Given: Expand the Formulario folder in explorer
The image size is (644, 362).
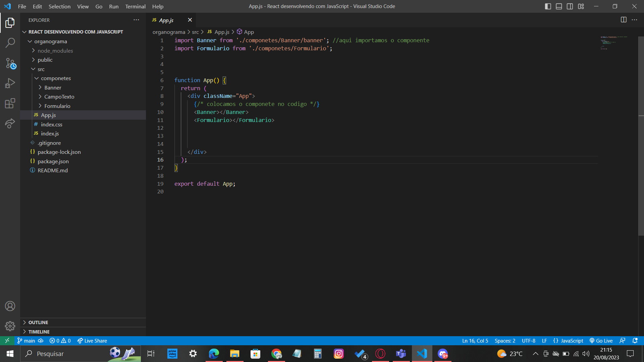Looking at the screenshot, I should [40, 106].
